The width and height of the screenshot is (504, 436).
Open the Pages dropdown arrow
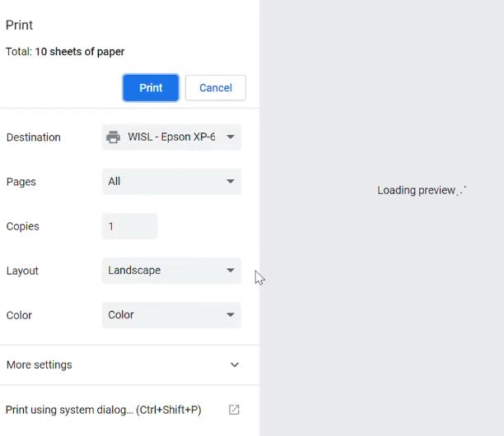tap(230, 182)
